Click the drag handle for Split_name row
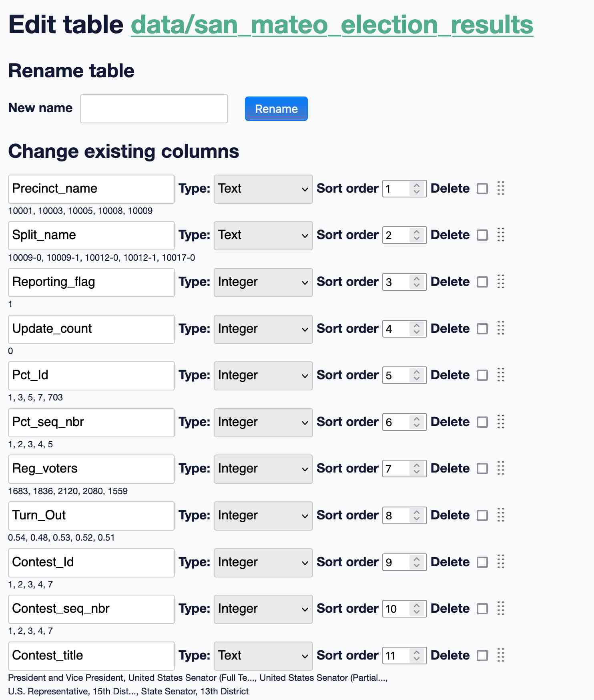The width and height of the screenshot is (594, 700). (501, 235)
